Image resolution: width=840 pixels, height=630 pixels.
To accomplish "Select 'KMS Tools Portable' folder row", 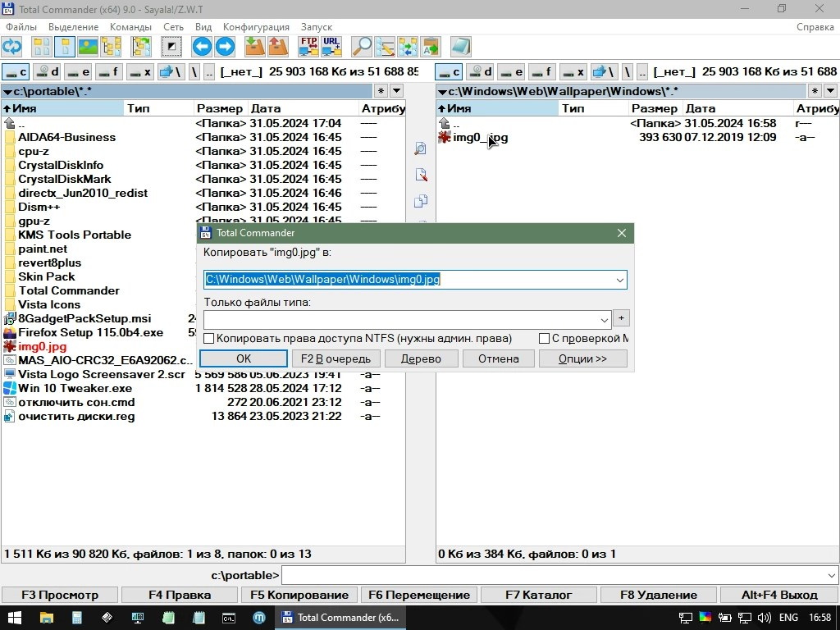I will coord(75,235).
